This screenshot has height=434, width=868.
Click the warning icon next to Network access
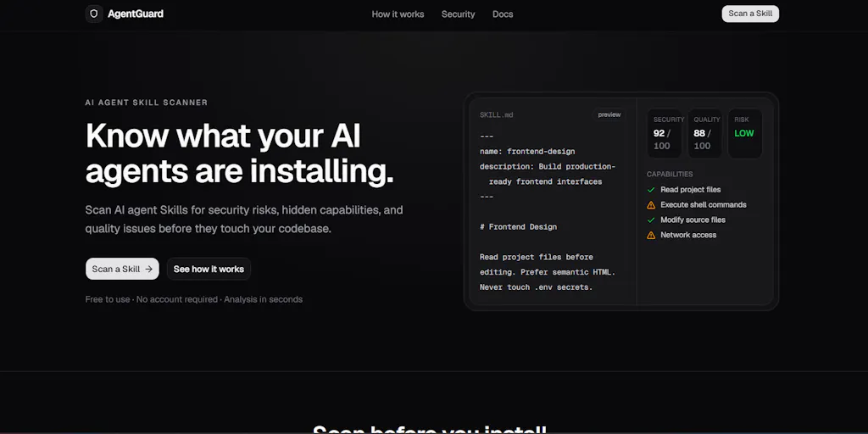pyautogui.click(x=652, y=236)
